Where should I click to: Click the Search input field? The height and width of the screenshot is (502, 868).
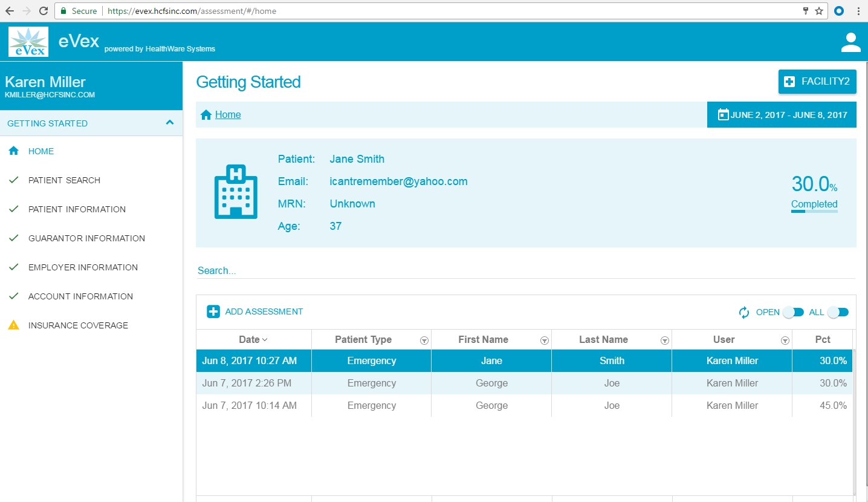point(526,270)
